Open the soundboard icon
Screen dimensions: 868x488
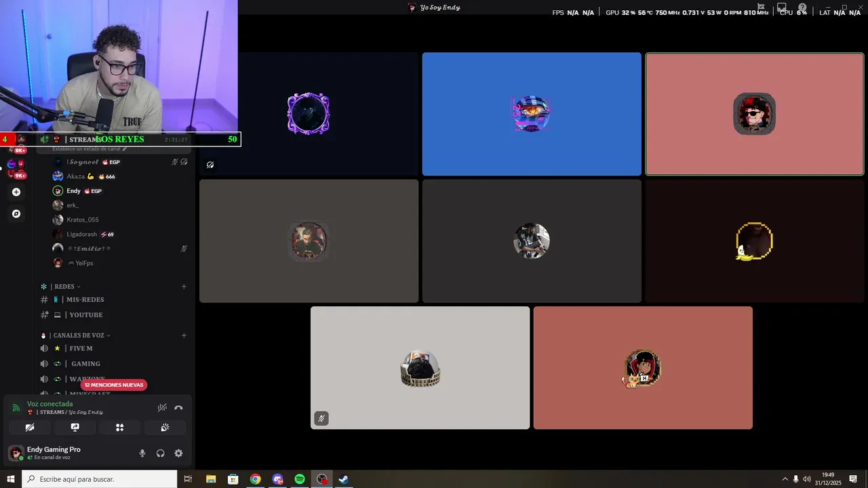165,428
